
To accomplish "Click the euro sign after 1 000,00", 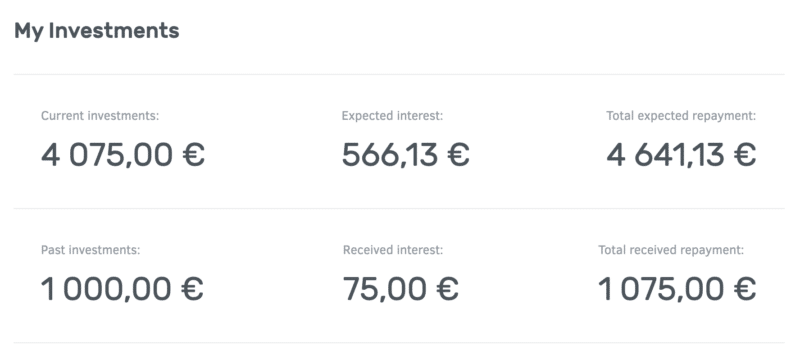I will pos(193,289).
